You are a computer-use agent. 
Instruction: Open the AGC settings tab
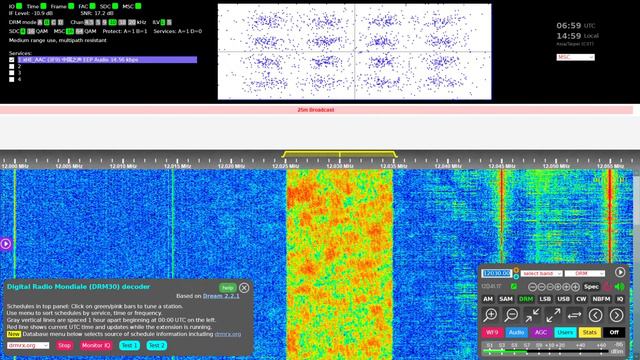tap(541, 332)
